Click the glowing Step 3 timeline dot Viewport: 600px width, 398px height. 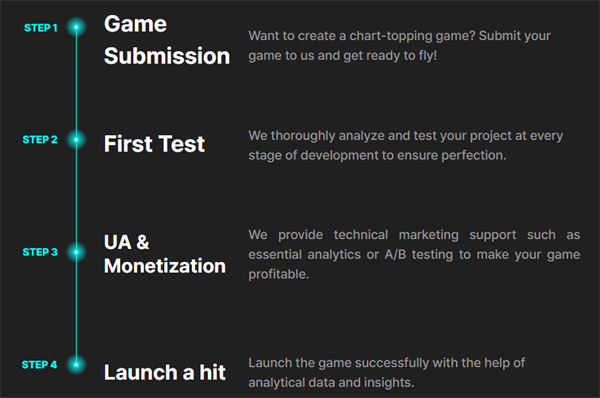[76, 252]
